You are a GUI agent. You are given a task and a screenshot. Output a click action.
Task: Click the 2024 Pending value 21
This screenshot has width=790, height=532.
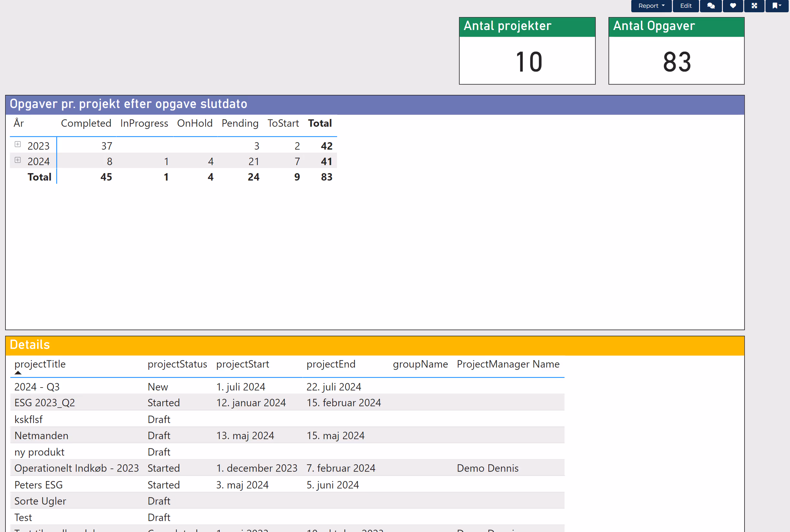pyautogui.click(x=254, y=162)
